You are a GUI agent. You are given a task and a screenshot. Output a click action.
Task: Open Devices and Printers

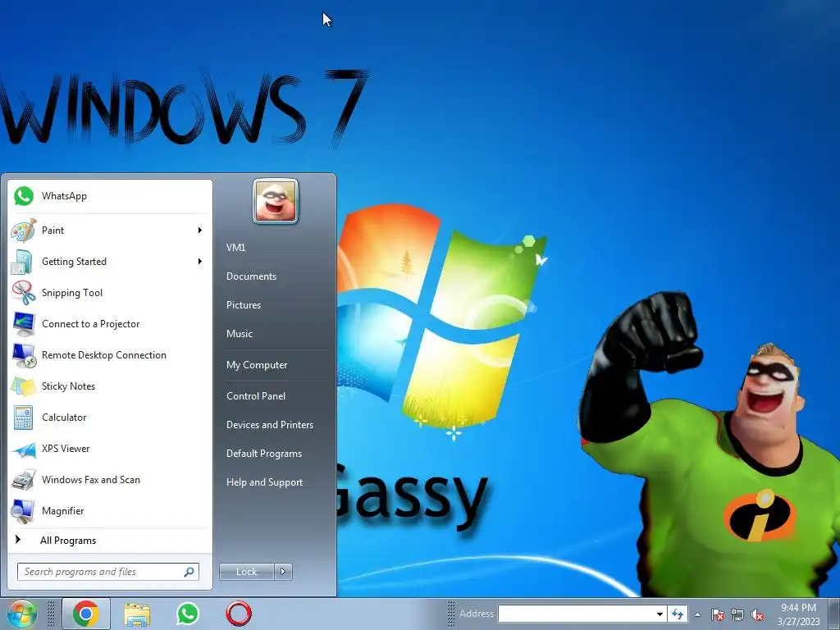[269, 425]
